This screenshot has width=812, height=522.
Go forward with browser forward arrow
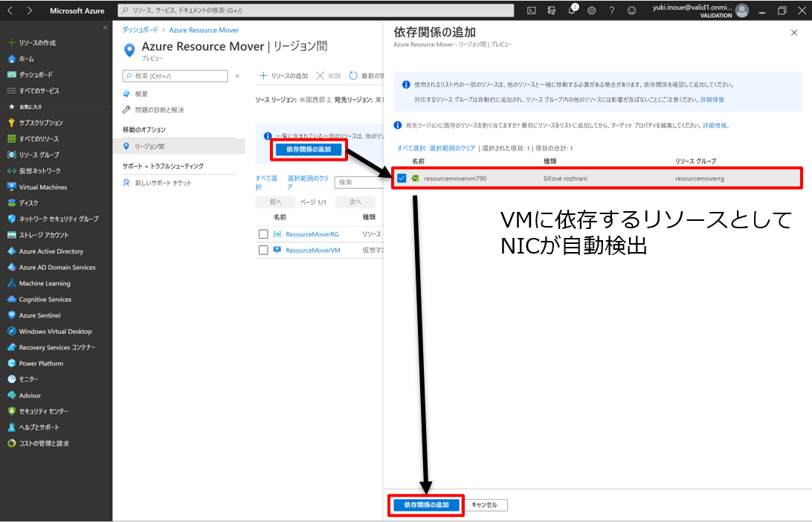(x=30, y=10)
